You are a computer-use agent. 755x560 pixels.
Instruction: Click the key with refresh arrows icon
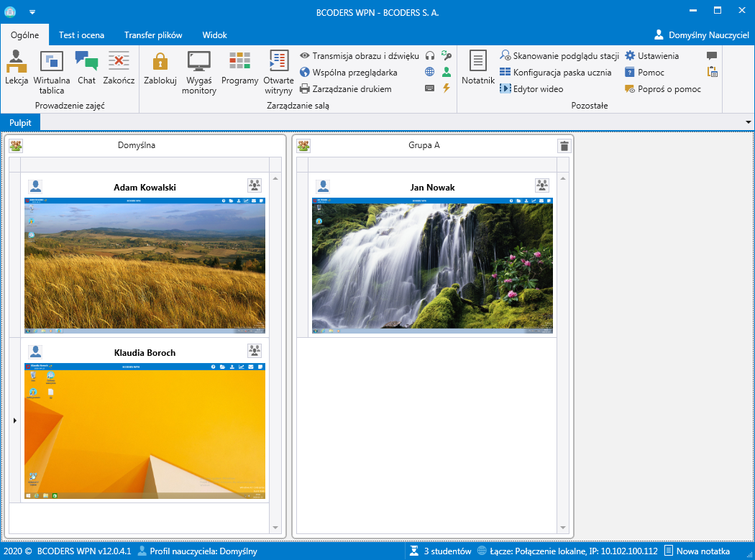(447, 56)
